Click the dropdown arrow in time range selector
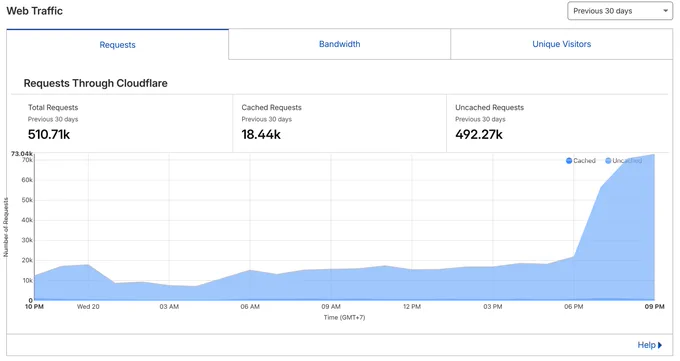680x361 pixels. [665, 11]
